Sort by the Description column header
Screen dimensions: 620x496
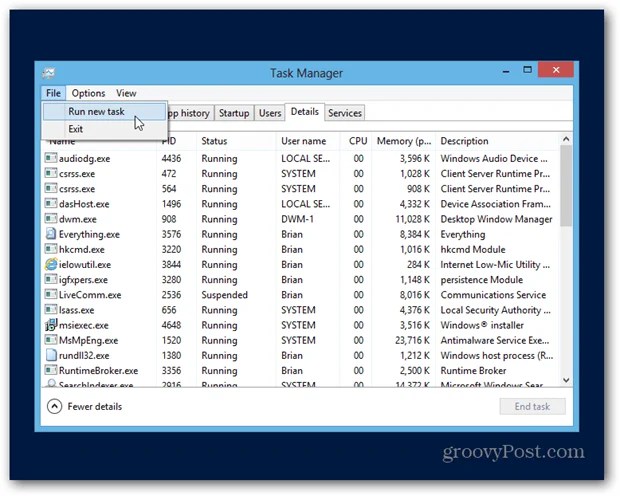497,141
